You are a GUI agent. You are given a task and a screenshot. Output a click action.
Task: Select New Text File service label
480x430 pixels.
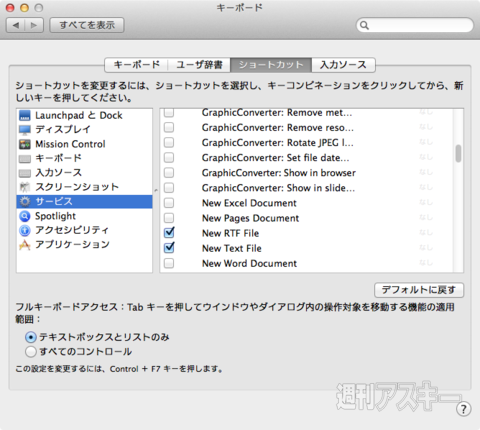[232, 248]
